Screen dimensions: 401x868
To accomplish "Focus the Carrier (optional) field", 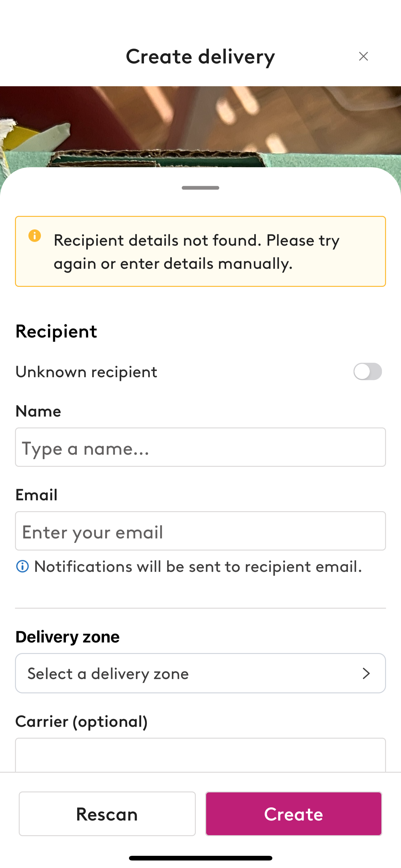I will click(200, 755).
